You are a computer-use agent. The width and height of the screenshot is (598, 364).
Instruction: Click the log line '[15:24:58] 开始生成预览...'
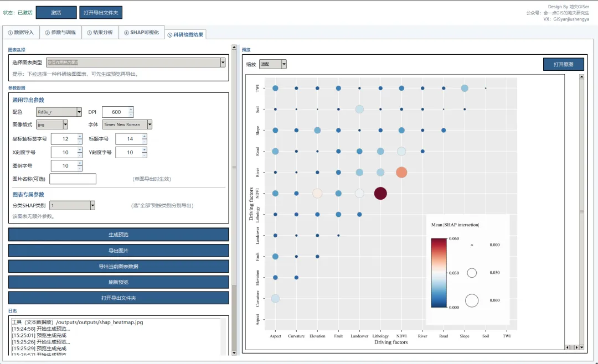tap(41, 329)
